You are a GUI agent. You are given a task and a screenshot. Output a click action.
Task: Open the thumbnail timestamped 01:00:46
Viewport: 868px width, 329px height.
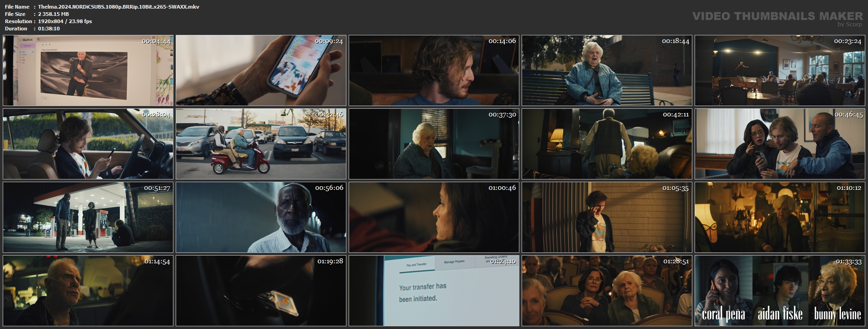pyautogui.click(x=434, y=218)
